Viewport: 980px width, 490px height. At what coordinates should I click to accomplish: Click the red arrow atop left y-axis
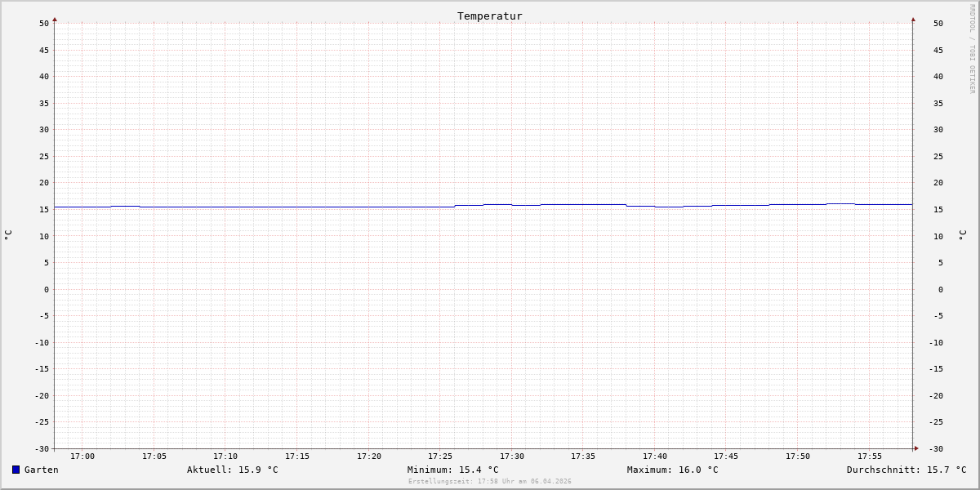coord(55,19)
